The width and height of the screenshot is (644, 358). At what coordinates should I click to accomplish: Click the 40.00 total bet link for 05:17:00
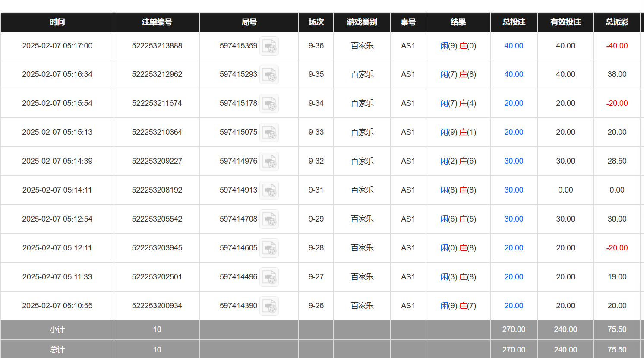click(513, 46)
